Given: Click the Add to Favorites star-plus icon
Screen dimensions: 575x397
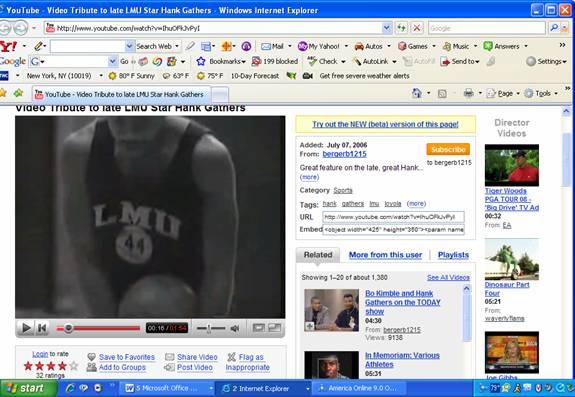Looking at the screenshot, I should 18,93.
